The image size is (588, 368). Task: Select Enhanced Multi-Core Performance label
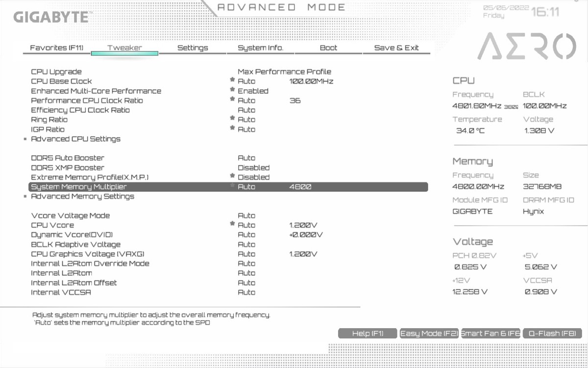[96, 91]
